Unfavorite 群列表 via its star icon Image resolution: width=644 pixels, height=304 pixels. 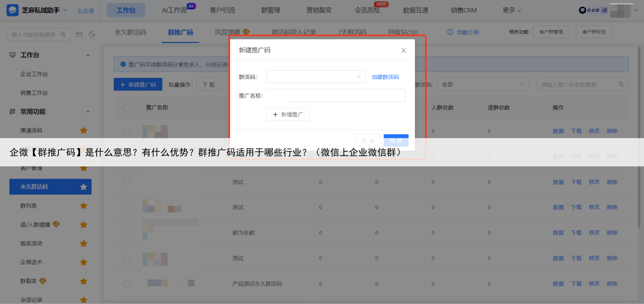(83, 206)
